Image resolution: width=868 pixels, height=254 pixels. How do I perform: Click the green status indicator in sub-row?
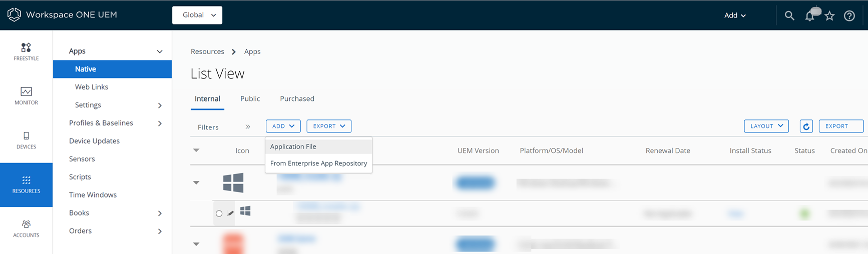point(805,214)
